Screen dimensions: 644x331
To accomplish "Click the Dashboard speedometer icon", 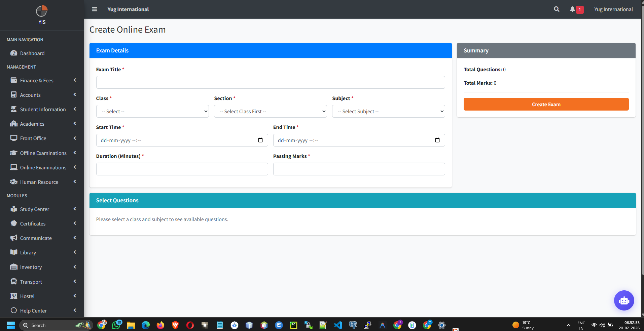I will [13, 53].
